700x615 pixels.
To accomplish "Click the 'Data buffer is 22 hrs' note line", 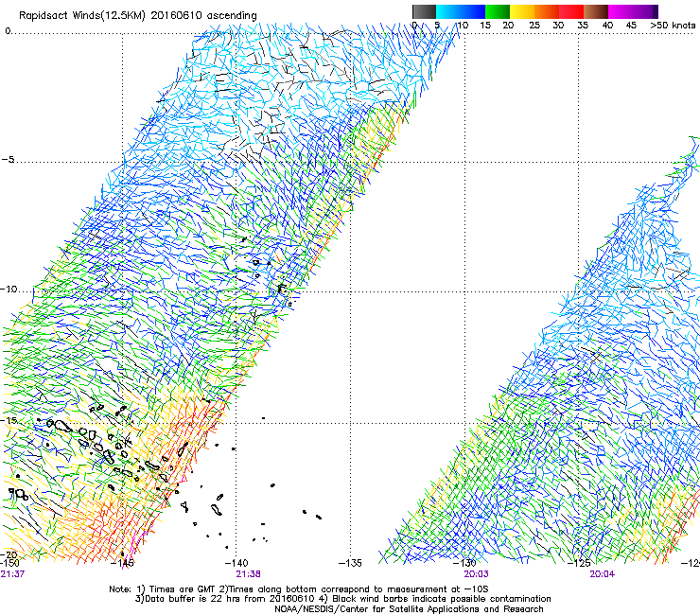I will 342,599.
